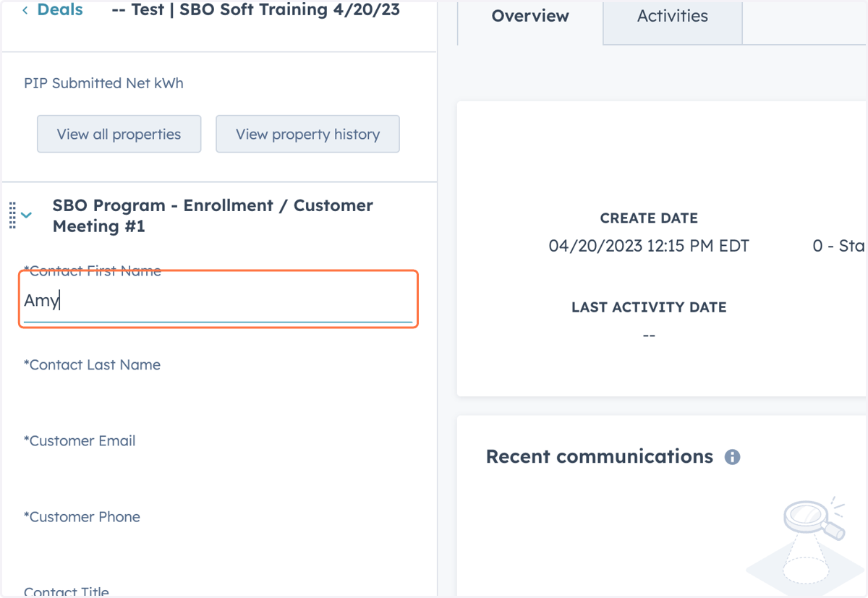Click the create date value 04/20/2023
The height and width of the screenshot is (598, 868).
pyautogui.click(x=649, y=246)
